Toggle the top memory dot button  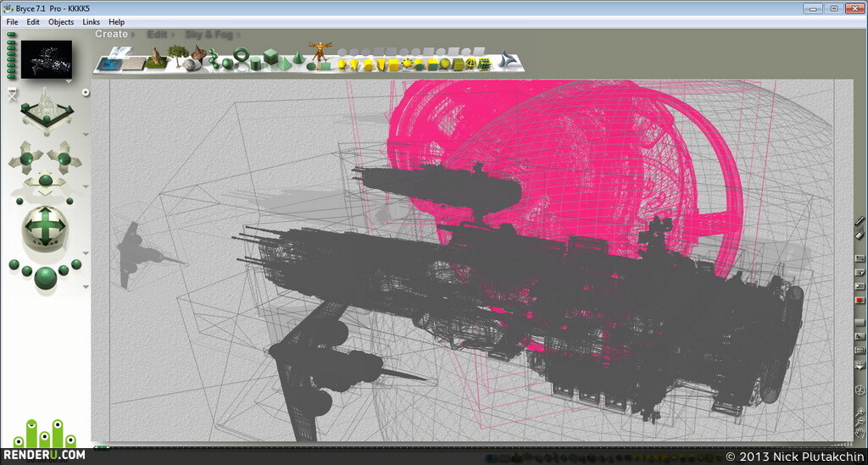point(12,35)
